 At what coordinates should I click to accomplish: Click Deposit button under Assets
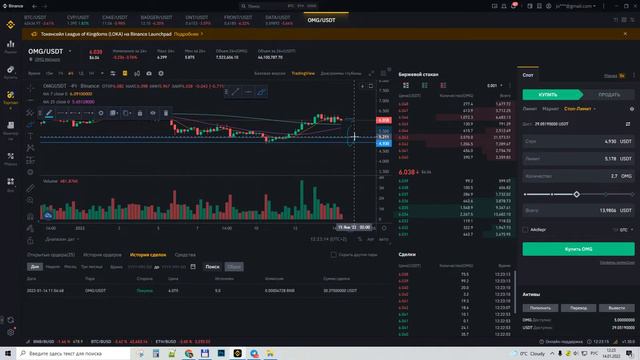(540, 308)
